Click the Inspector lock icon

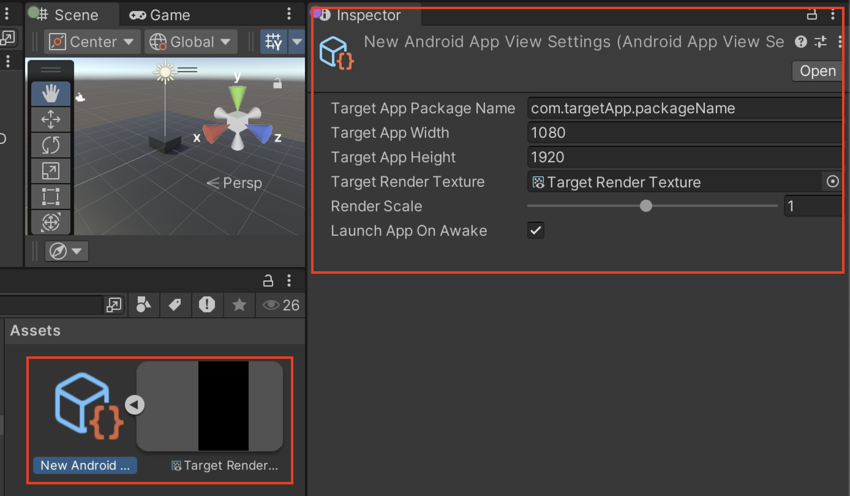[812, 15]
